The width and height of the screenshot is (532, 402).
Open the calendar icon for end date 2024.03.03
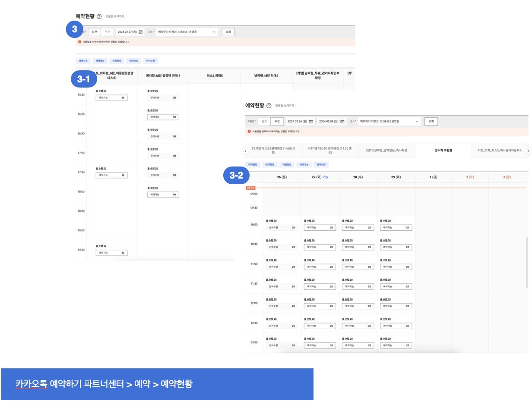tap(342, 122)
